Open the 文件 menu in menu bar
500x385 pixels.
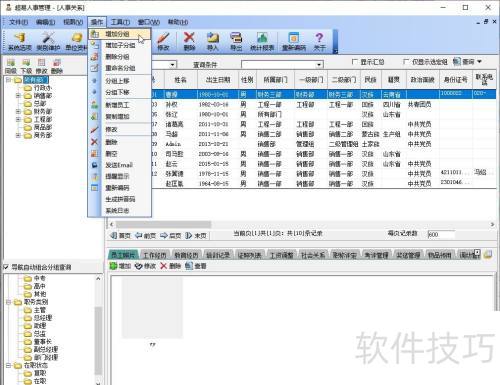click(18, 22)
